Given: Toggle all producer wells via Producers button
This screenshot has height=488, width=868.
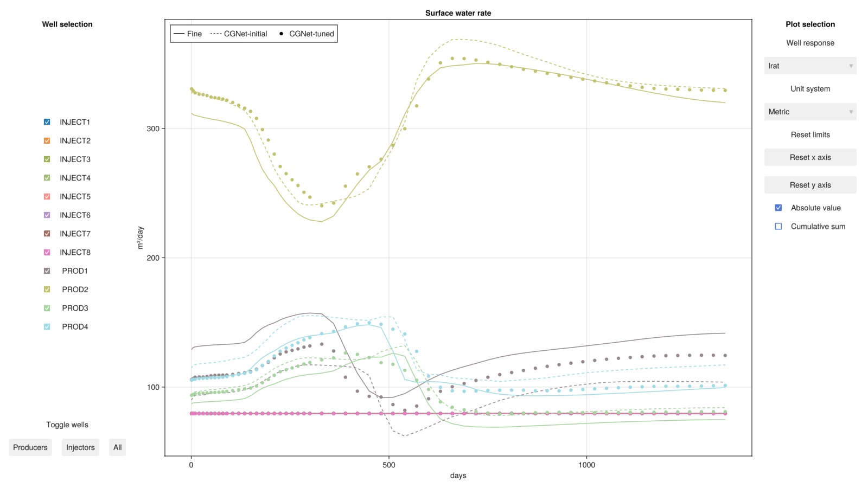Looking at the screenshot, I should coord(30,447).
